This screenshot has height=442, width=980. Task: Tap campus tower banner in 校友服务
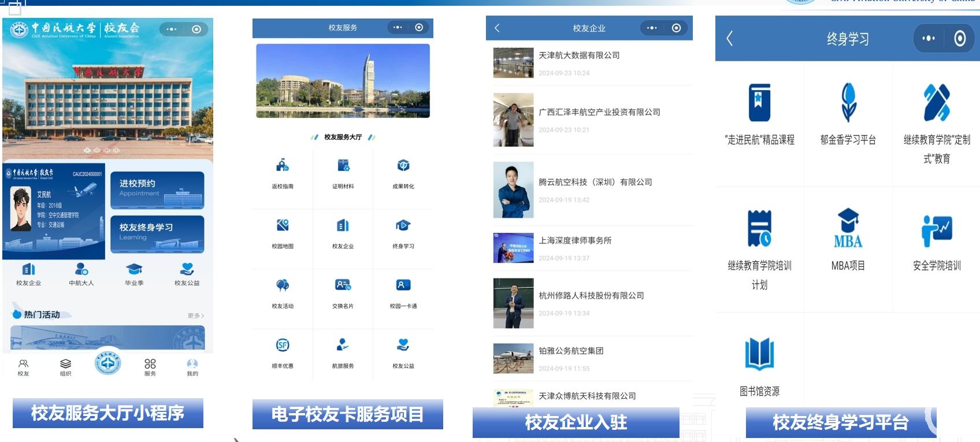[x=343, y=81]
